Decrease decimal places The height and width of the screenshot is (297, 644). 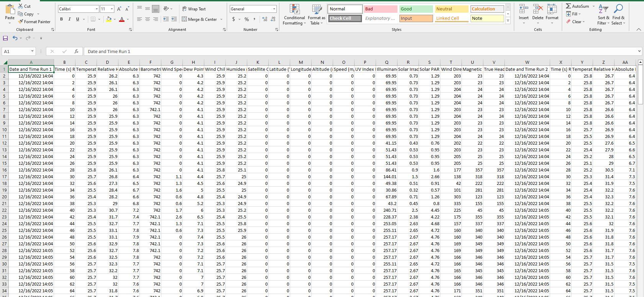(x=273, y=19)
